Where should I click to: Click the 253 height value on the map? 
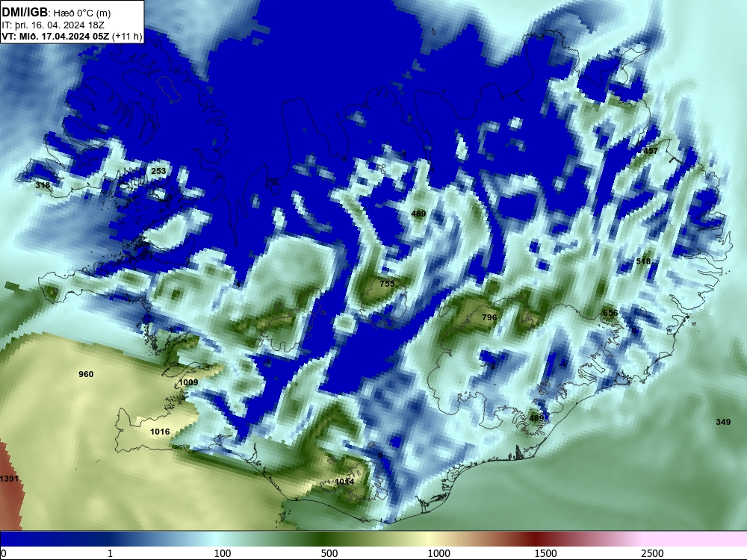click(158, 171)
